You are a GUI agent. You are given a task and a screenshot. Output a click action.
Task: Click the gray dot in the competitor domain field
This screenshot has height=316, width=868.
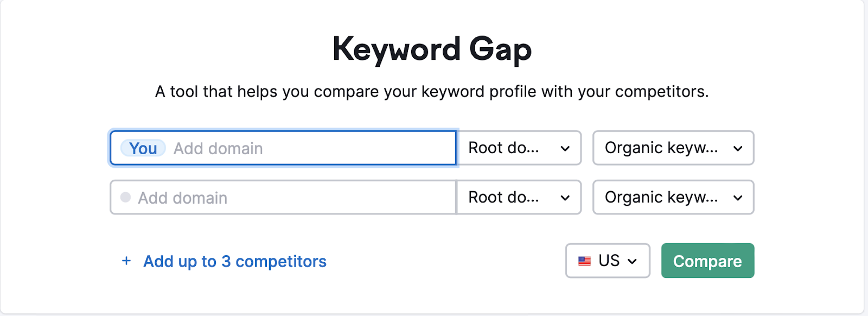[125, 197]
